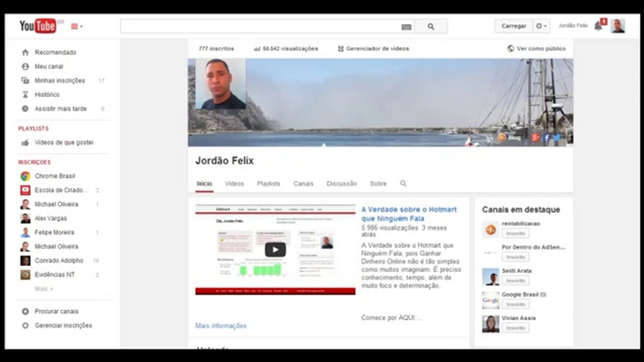Focus the YouTube search box
This screenshot has width=644, height=362.
[x=267, y=27]
